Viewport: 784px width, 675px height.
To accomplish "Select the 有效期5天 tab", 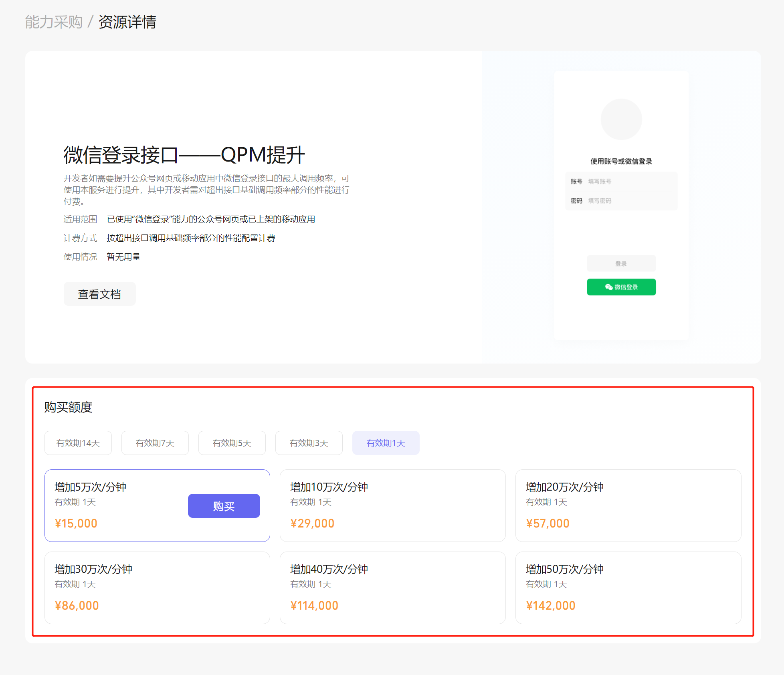I will pos(232,443).
